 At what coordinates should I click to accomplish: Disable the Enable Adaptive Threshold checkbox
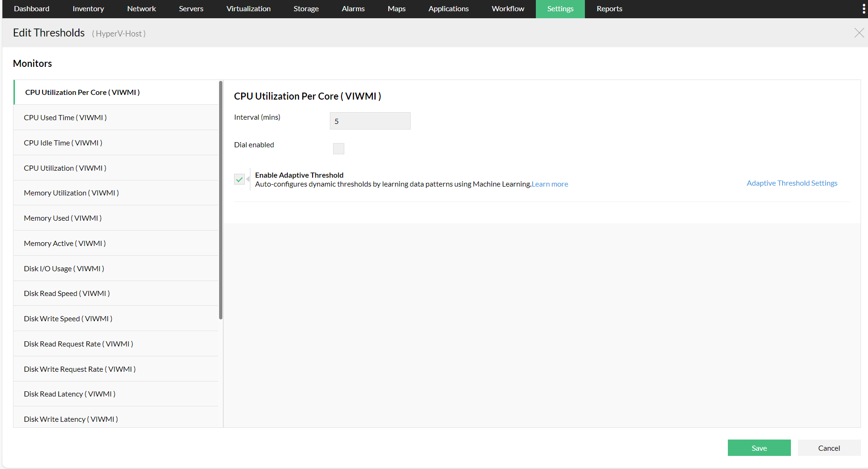(x=239, y=179)
